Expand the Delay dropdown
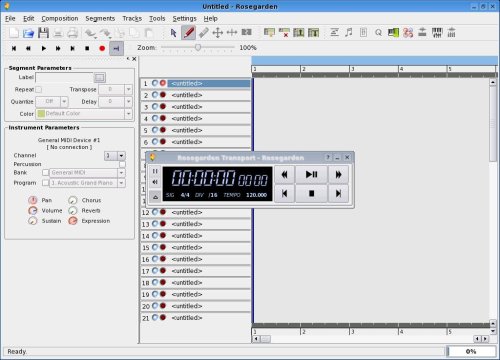Screen dimensions: 500x360 [128, 101]
